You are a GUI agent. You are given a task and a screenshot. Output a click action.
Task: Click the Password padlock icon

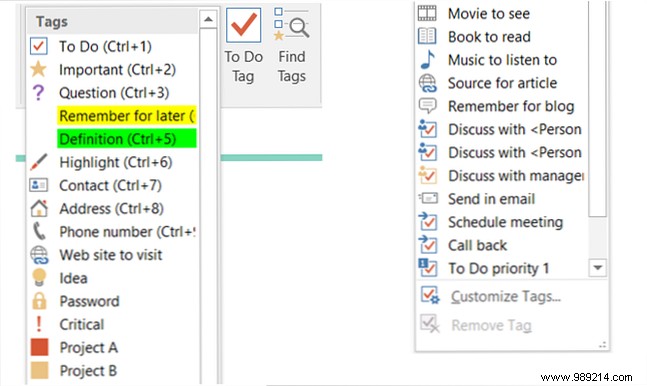point(39,301)
